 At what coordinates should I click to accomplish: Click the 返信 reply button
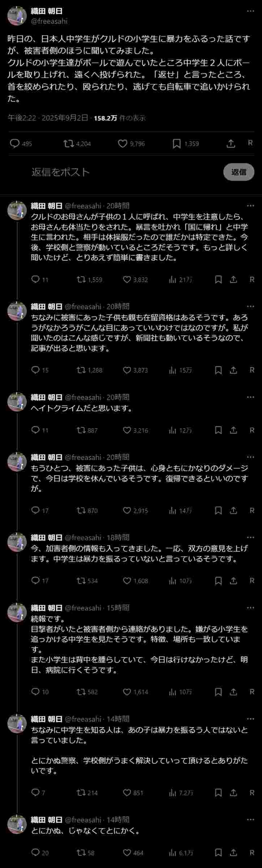pos(239,172)
